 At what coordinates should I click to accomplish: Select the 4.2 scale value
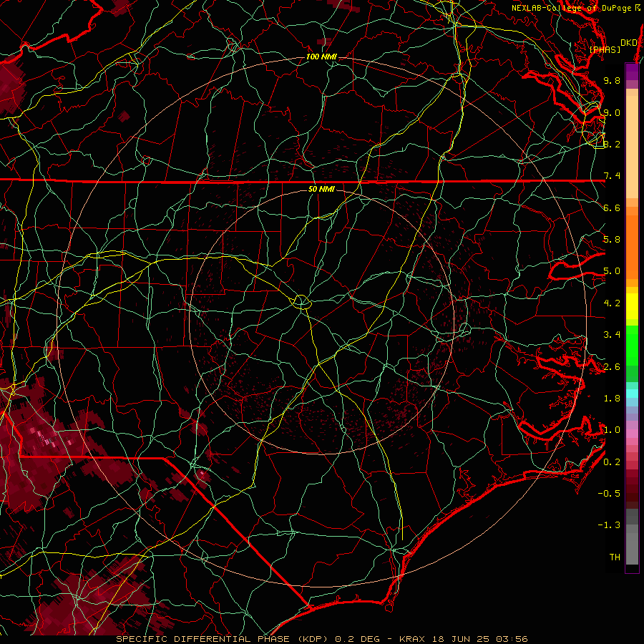[x=612, y=303]
